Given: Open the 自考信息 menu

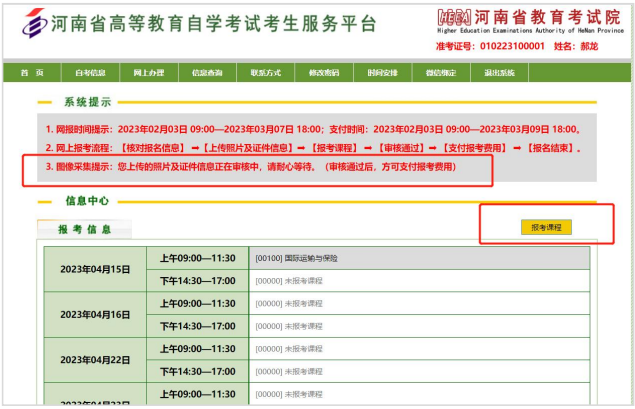Looking at the screenshot, I should [x=90, y=73].
